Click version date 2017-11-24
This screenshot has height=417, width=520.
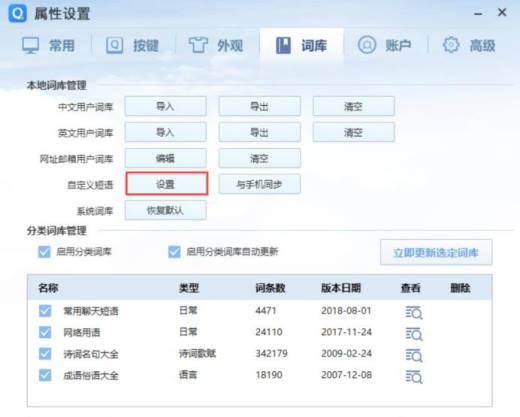click(346, 332)
